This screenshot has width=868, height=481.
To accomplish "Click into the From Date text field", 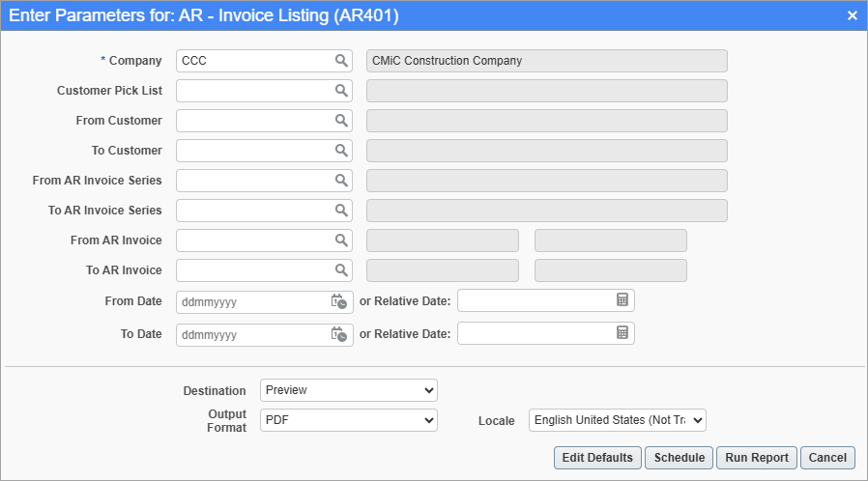I will (251, 302).
